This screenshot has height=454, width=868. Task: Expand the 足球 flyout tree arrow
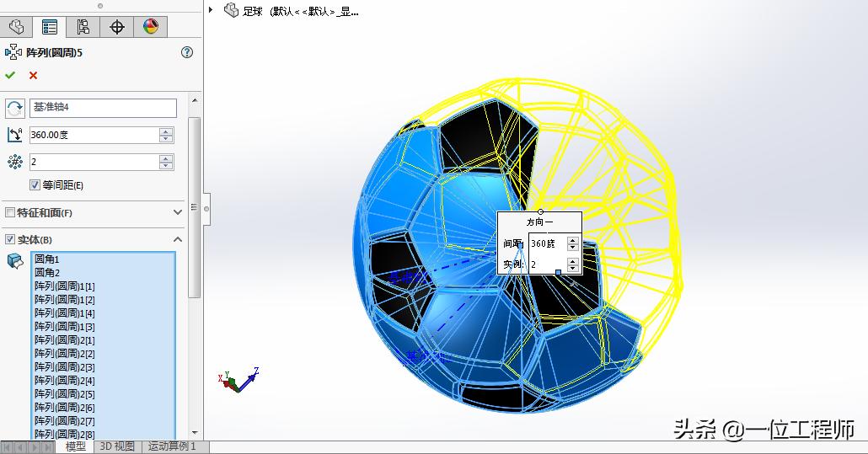tap(212, 11)
